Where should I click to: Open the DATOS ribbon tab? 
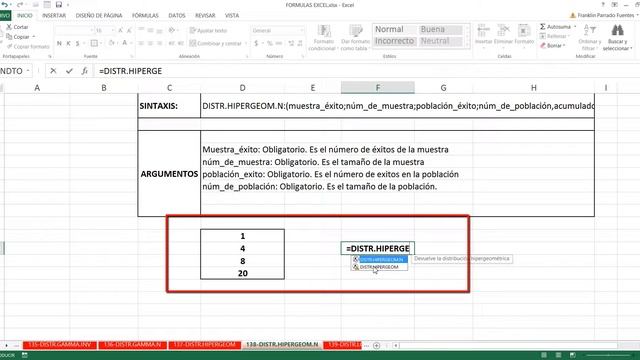pos(177,16)
